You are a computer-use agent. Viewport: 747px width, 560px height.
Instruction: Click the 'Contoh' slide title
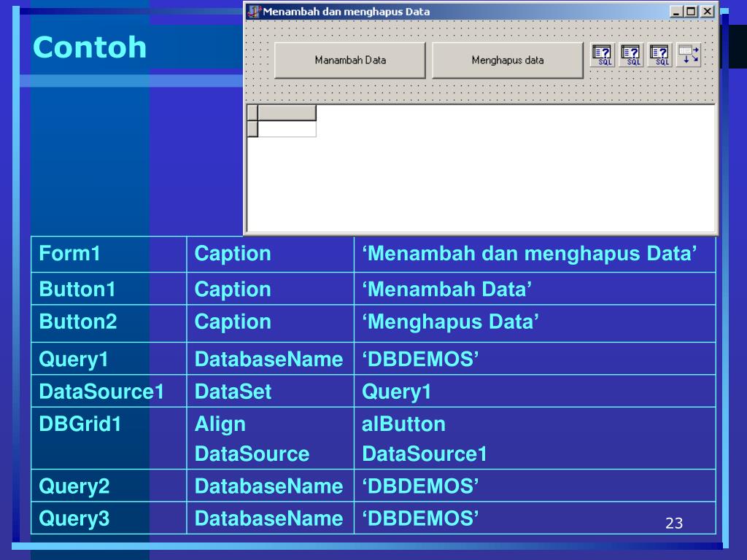click(90, 47)
